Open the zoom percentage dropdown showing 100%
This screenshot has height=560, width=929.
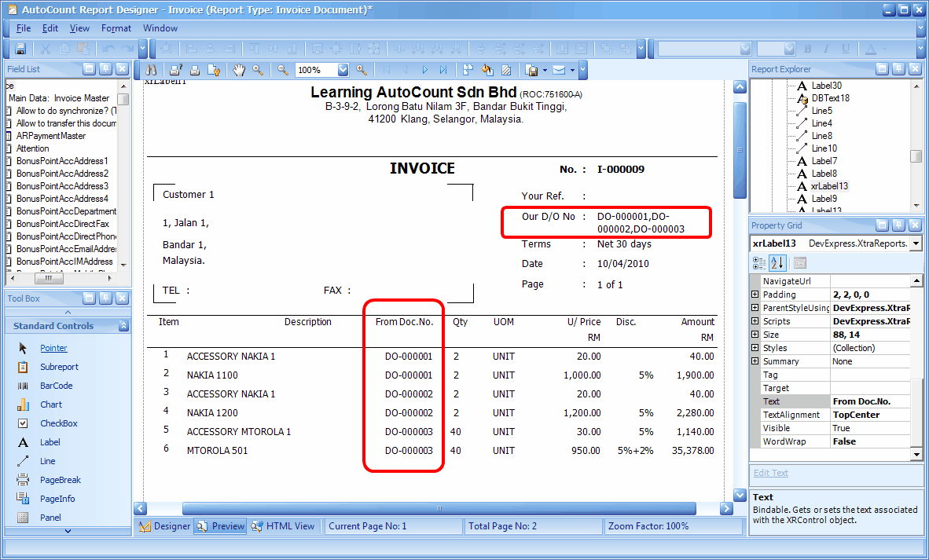tap(343, 70)
